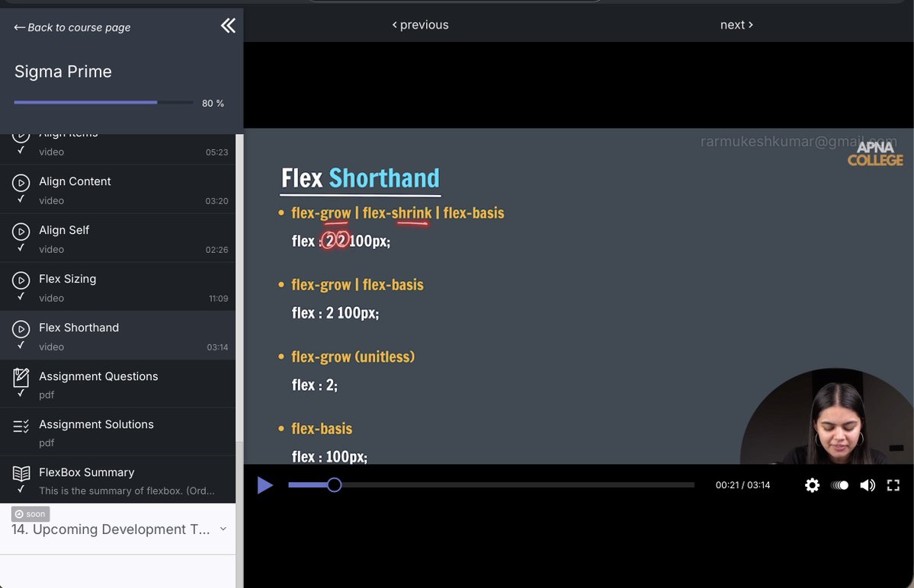Screen dimensions: 914x588
Task: Click the book icon for FlexBox Summary
Action: tap(21, 473)
